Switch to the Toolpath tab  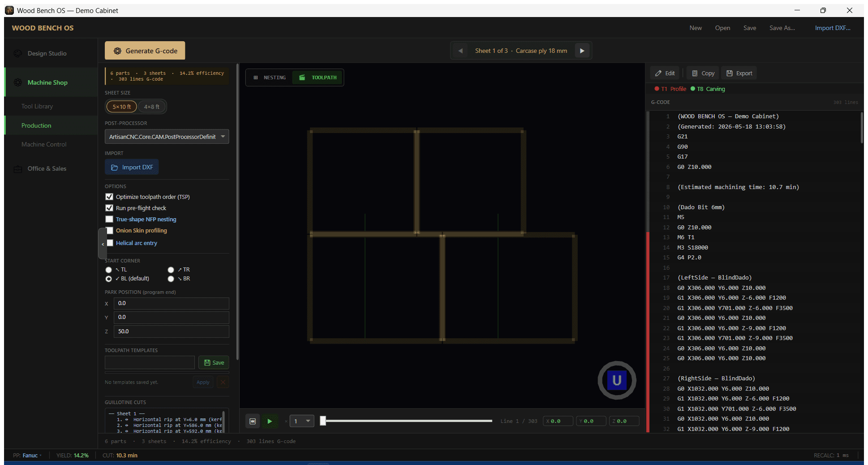[x=318, y=77]
